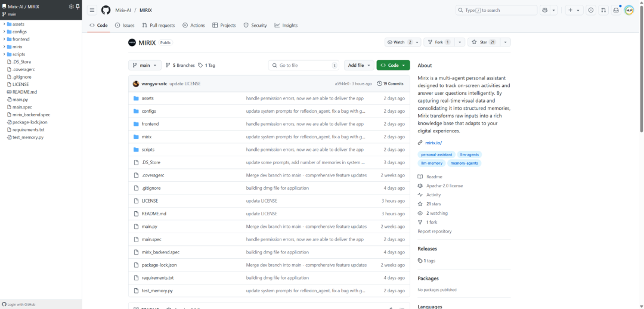Image resolution: width=644 pixels, height=309 pixels.
Task: Open 5 Branches link
Action: click(180, 66)
